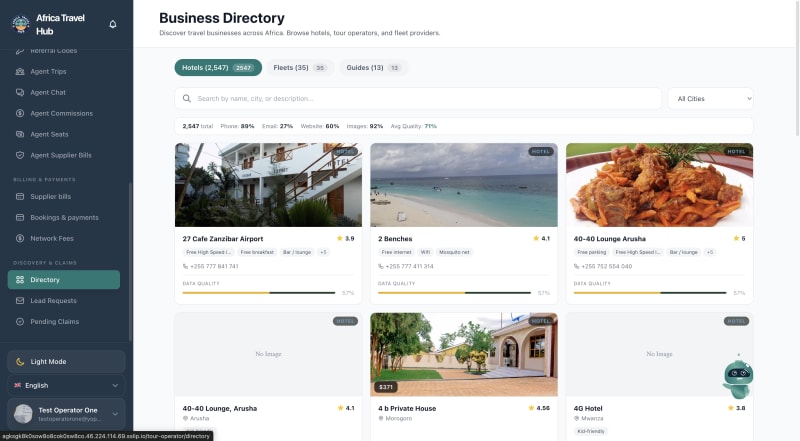Click the Avg Quality 71% statistic
Viewport: 800px width, 441px height.
tap(414, 126)
